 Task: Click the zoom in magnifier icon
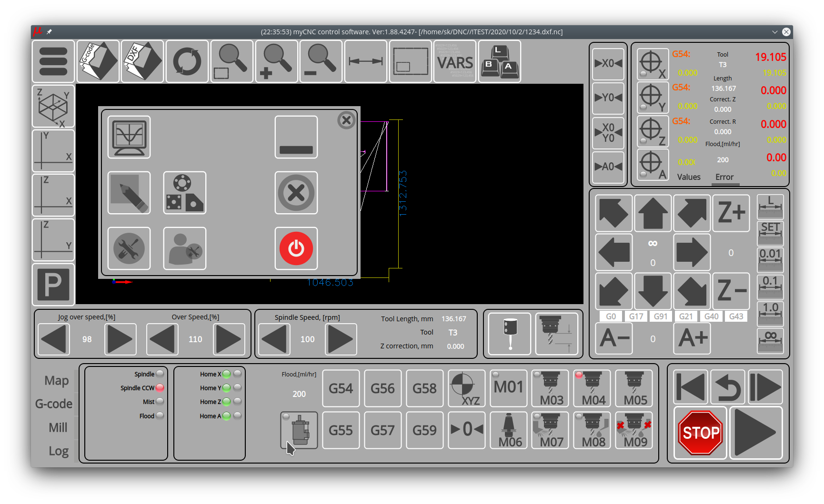[277, 61]
